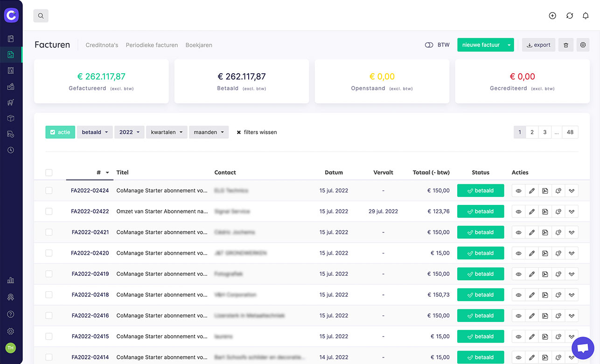The height and width of the screenshot is (364, 600).
Task: Switch to the Boekjaren tab
Action: 199,45
